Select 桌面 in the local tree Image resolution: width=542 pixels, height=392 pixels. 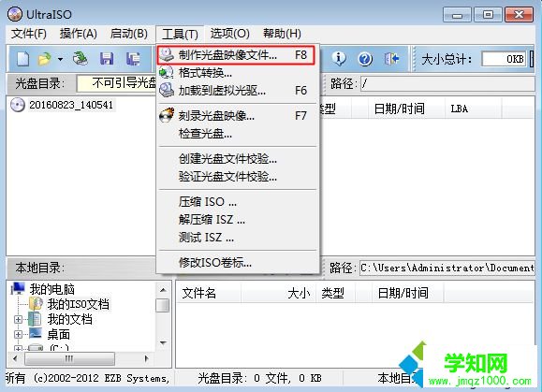58,334
